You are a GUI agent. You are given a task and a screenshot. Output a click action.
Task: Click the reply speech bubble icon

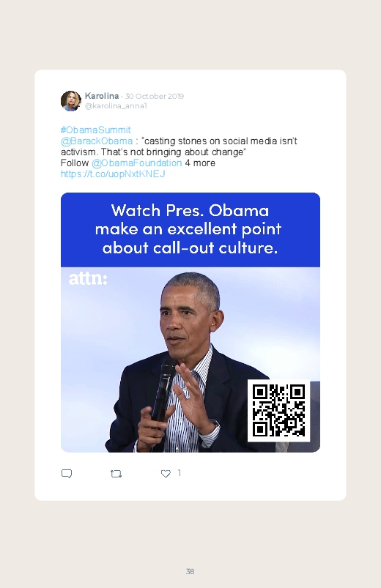point(67,474)
